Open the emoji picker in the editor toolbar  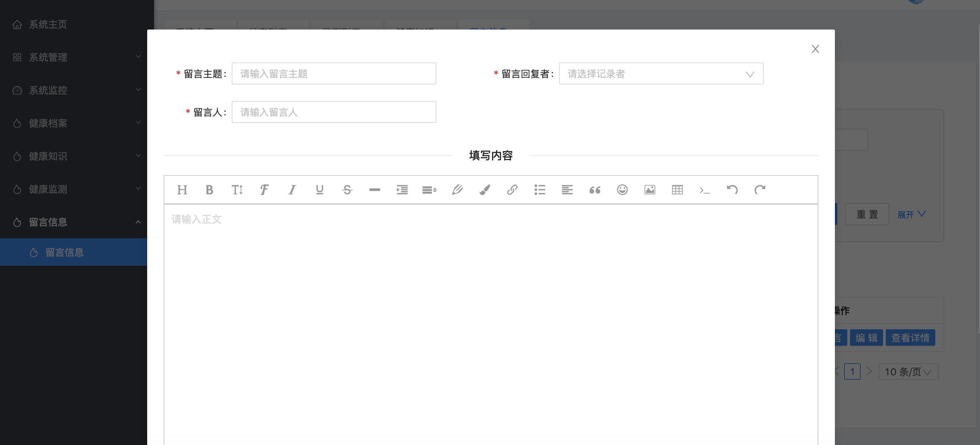pyautogui.click(x=622, y=190)
